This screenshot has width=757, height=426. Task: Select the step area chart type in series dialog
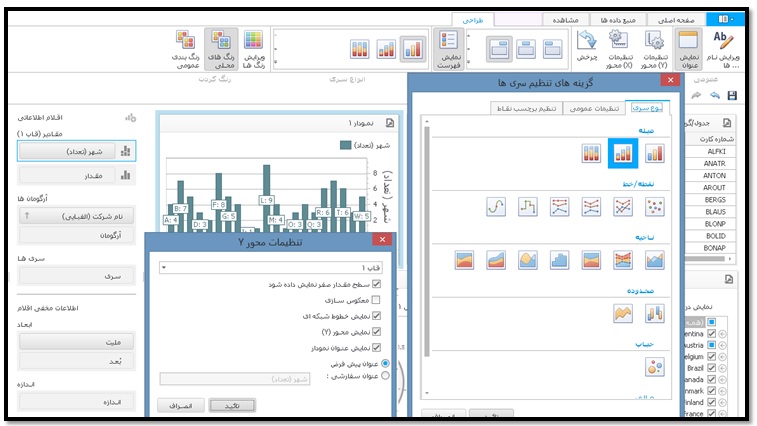(x=560, y=260)
